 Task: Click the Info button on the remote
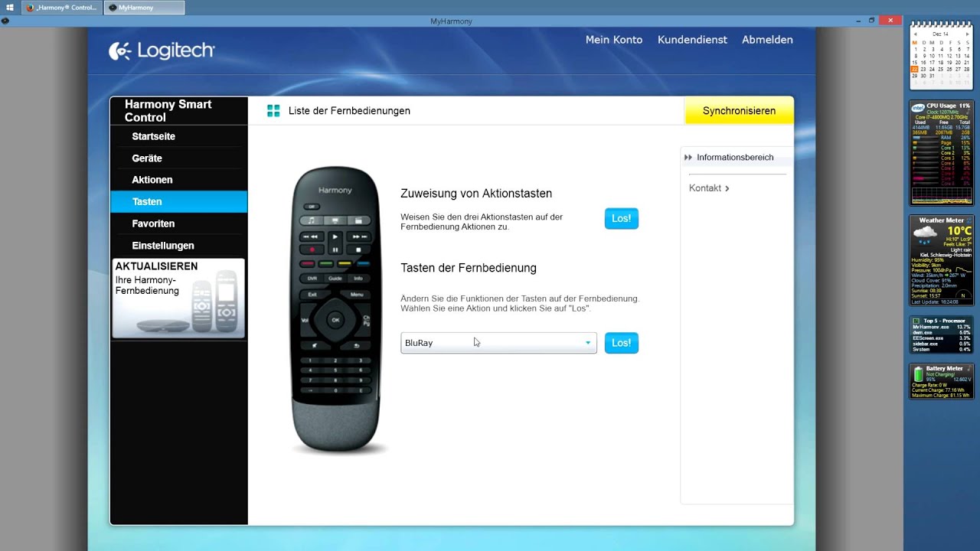click(358, 279)
